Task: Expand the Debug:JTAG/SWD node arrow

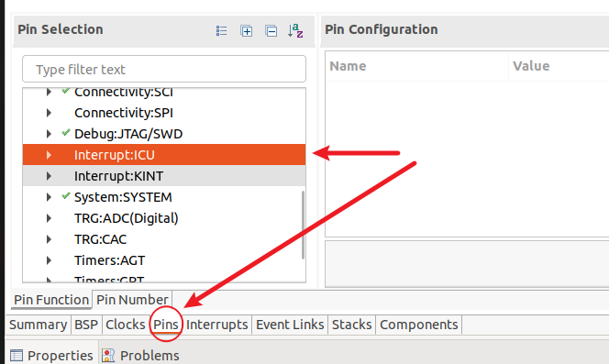Action: pos(49,134)
